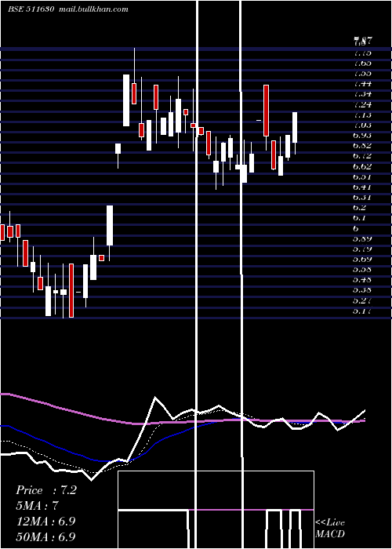This screenshot has width=392, height=549.
Task: Click the 6.72 price axis label
Action: 362,156
